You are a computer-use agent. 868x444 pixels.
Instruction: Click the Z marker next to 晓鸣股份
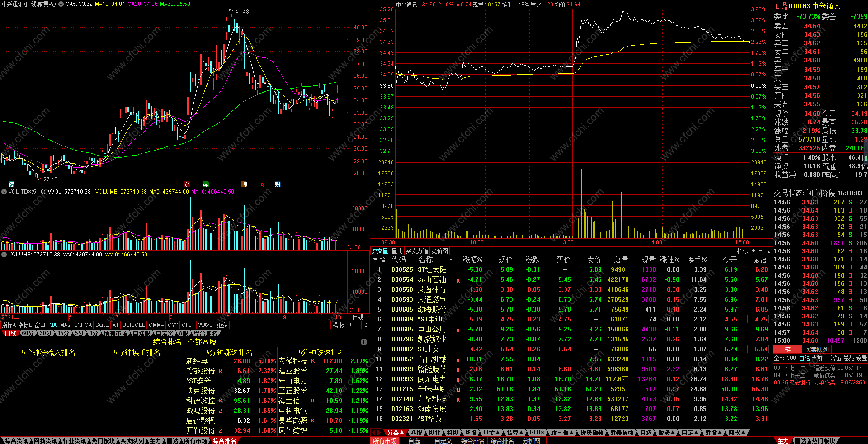click(221, 411)
